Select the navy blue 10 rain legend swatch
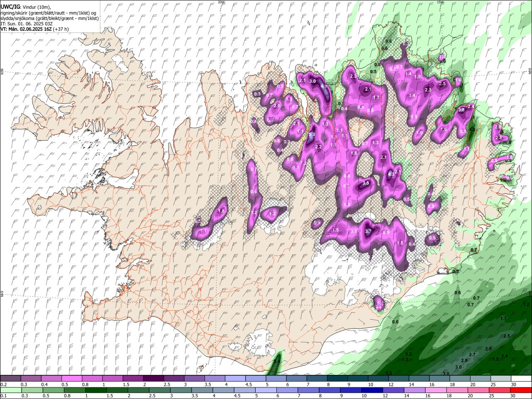This screenshot has height=399, width=532. point(372,390)
